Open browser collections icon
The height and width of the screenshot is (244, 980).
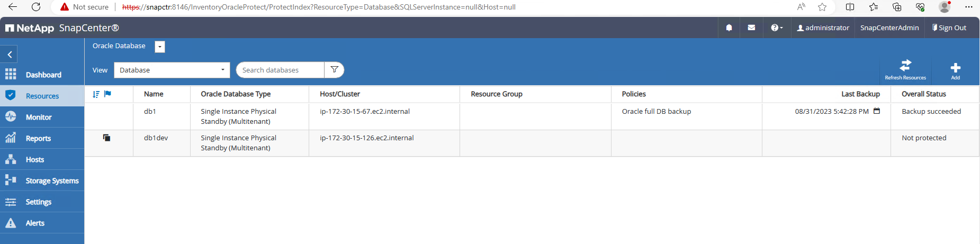(x=897, y=7)
